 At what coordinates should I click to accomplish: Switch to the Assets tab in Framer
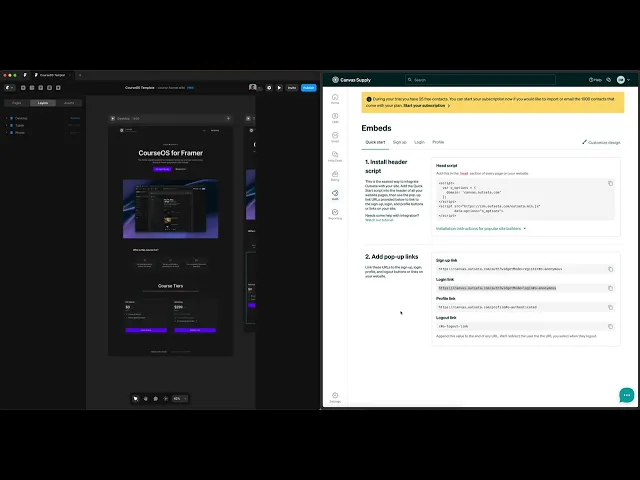69,103
